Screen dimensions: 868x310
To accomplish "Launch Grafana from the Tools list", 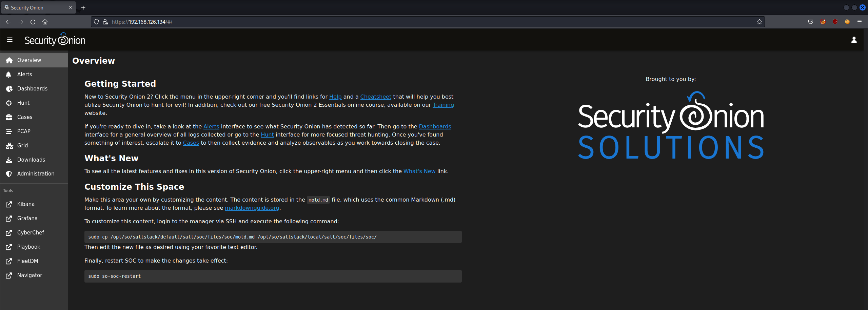I will pos(34,219).
